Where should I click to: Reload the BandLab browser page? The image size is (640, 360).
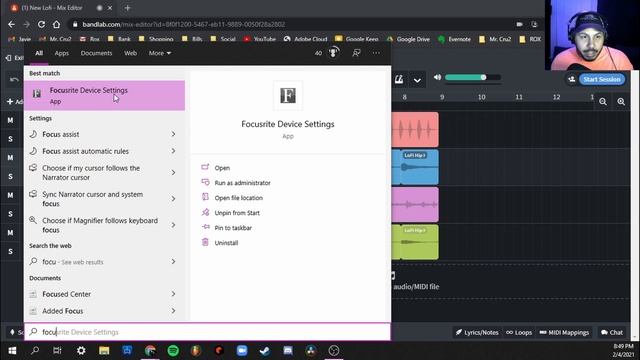41,24
